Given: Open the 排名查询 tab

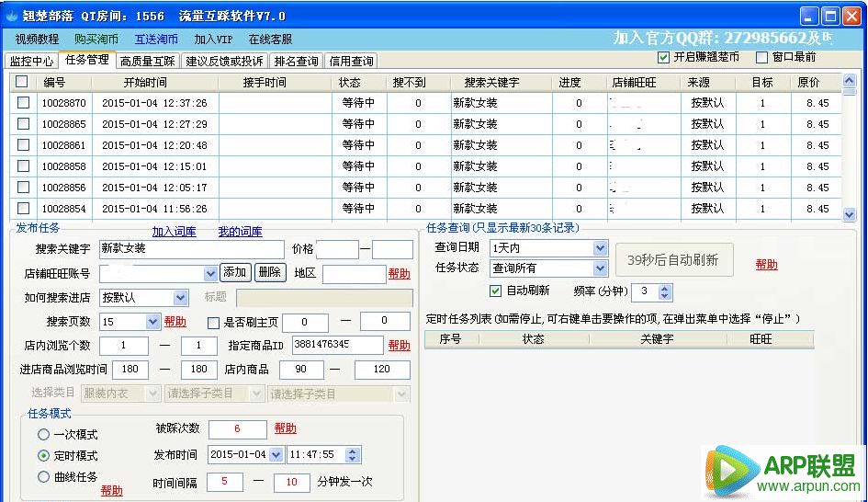Looking at the screenshot, I should pyautogui.click(x=296, y=61).
